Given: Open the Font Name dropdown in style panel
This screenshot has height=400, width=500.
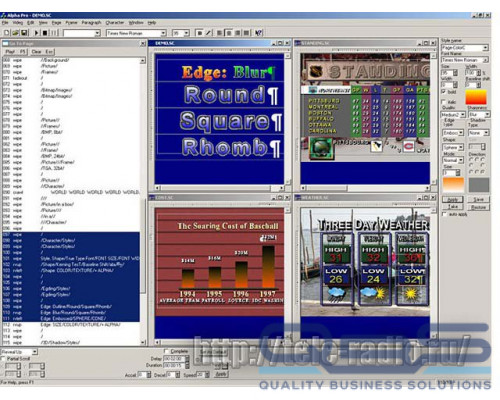Looking at the screenshot, I should (485, 60).
